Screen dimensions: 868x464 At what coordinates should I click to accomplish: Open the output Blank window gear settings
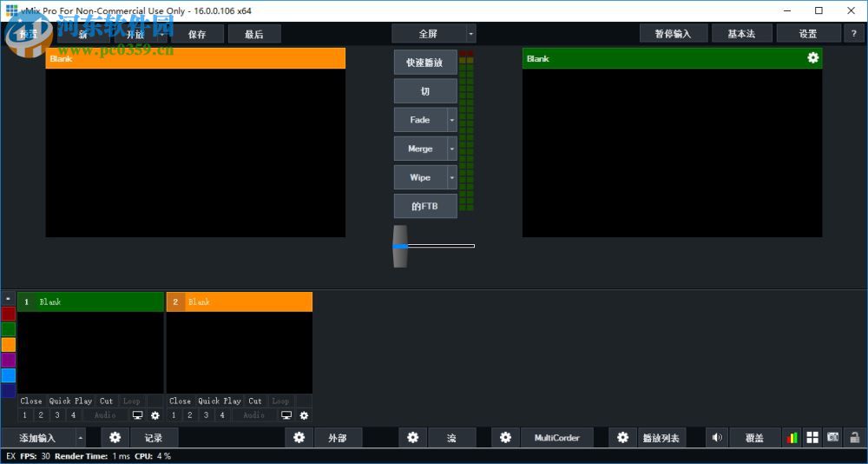tap(812, 57)
